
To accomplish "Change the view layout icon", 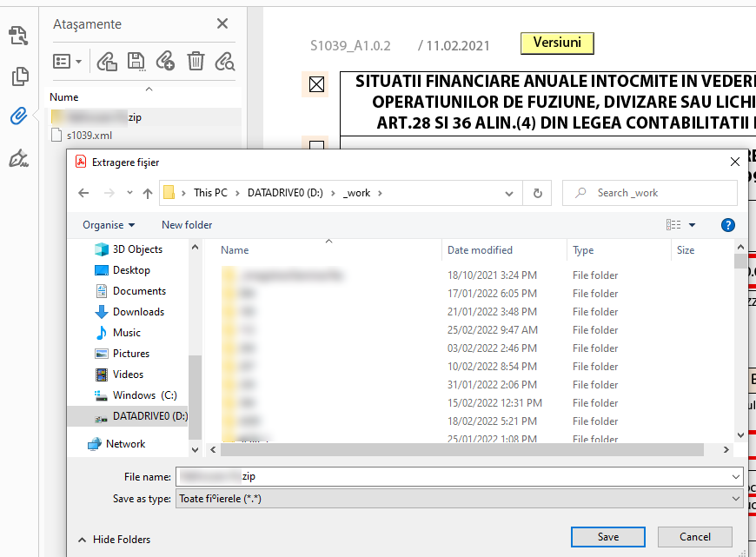I will pos(673,225).
